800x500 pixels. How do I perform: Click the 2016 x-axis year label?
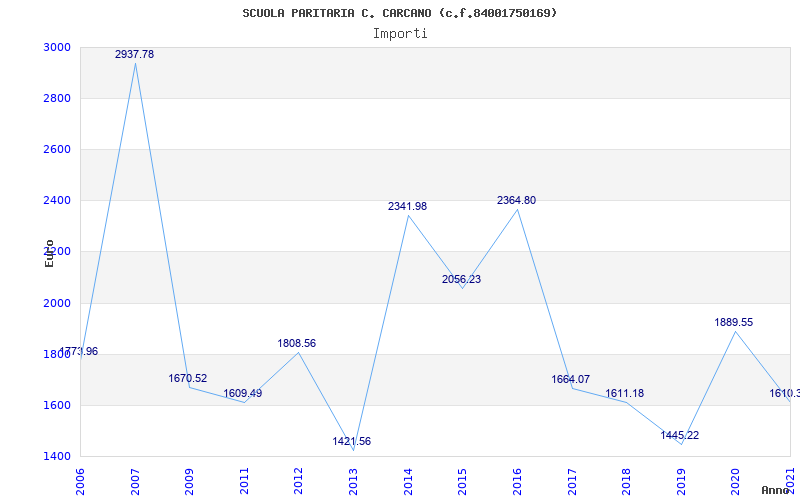coord(517,481)
